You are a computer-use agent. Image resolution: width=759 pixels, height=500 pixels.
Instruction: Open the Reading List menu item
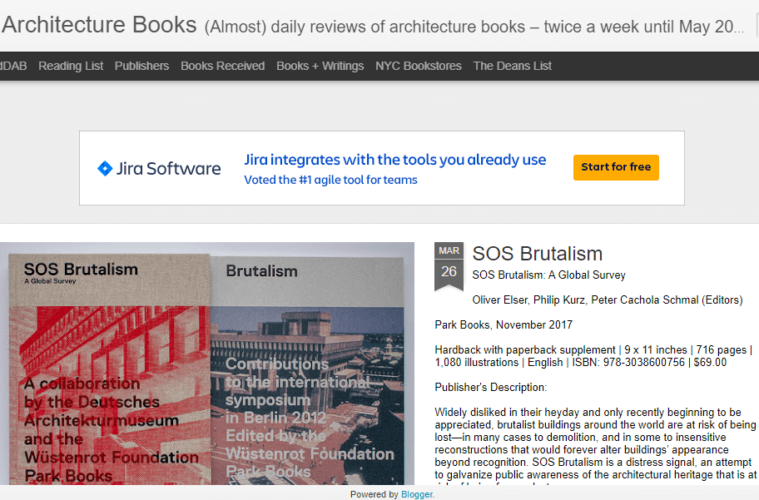71,66
